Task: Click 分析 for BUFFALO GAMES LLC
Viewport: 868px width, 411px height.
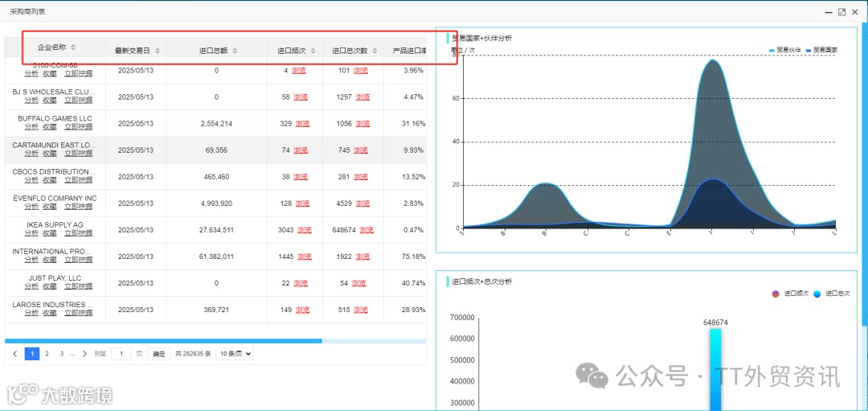Action: pos(31,126)
